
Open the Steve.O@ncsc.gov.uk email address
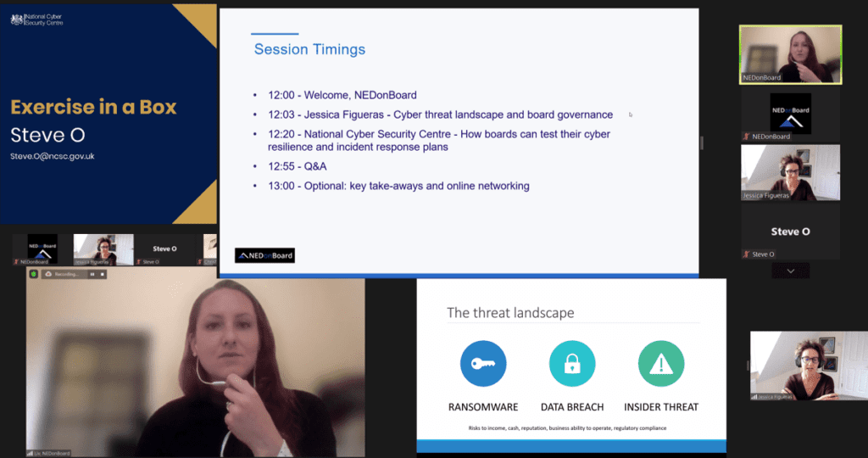point(52,157)
